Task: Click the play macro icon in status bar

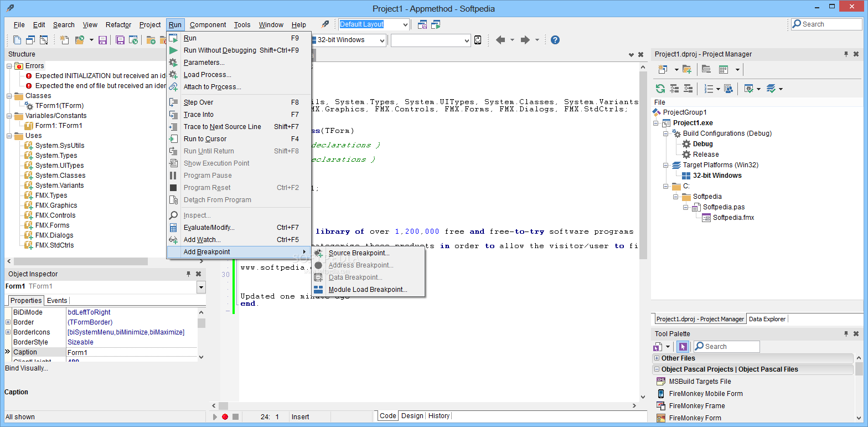Action: pyautogui.click(x=215, y=417)
